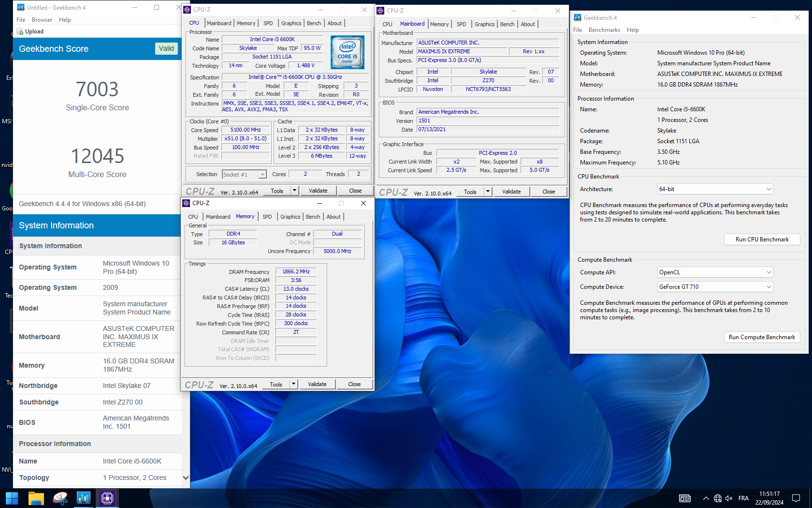Click the DRAM Frequency 1866.2 MHz field
The width and height of the screenshot is (812, 508).
tap(296, 272)
